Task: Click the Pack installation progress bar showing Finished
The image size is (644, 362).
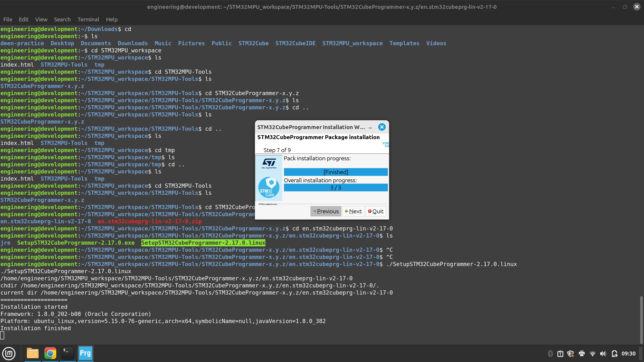Action: (x=336, y=172)
